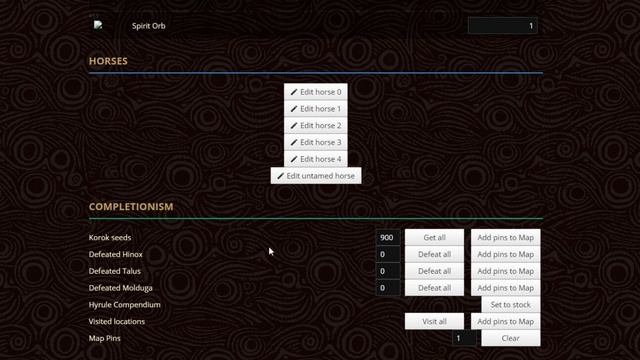The width and height of the screenshot is (640, 360).
Task: Click the Defeated Hinox label
Action: 116,254
